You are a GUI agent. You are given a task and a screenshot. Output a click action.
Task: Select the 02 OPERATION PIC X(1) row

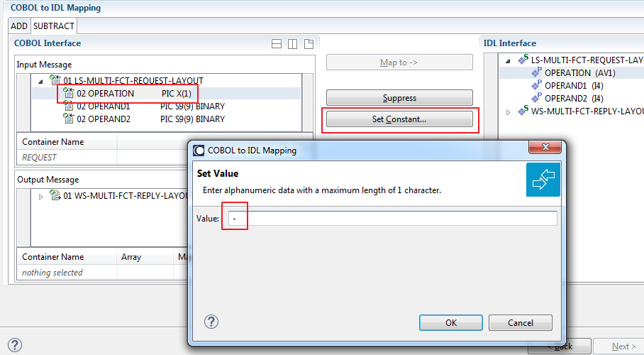coord(167,94)
